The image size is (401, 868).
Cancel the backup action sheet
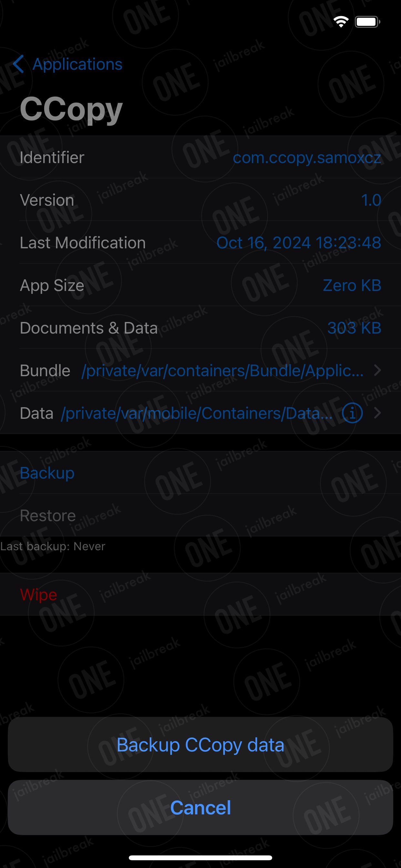click(200, 807)
